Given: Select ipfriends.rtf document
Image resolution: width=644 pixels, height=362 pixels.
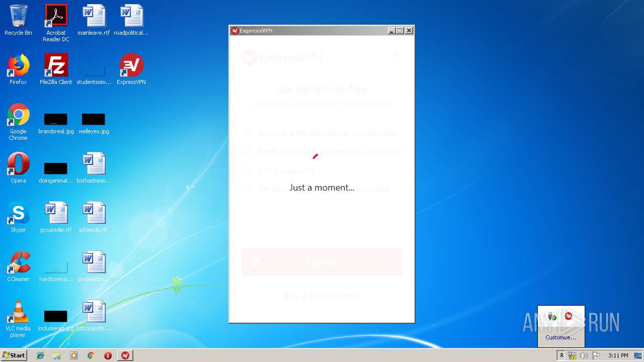Looking at the screenshot, I should [x=94, y=217].
